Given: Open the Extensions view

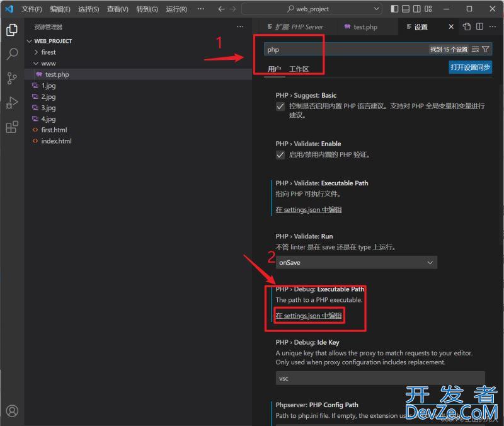Looking at the screenshot, I should [12, 127].
